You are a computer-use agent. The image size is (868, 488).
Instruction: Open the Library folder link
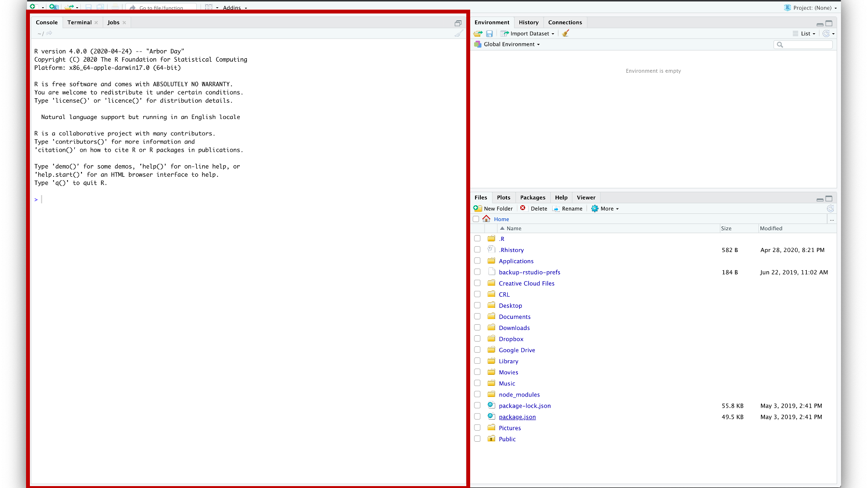click(x=508, y=361)
